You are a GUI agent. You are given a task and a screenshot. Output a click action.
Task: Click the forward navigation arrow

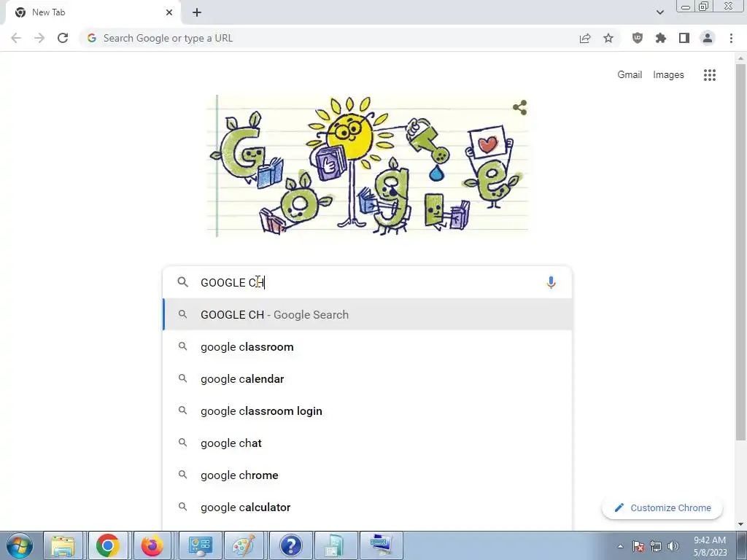(x=39, y=38)
